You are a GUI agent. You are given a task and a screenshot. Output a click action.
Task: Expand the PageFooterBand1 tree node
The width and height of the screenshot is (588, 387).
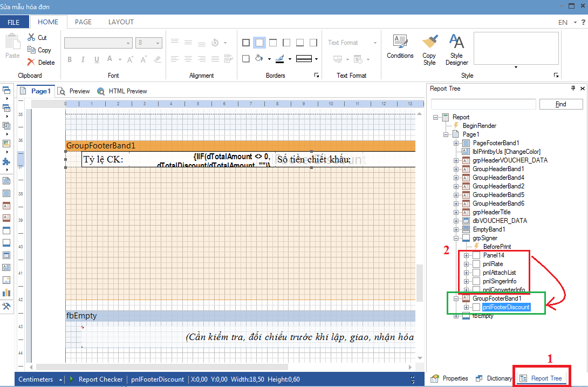click(x=456, y=143)
